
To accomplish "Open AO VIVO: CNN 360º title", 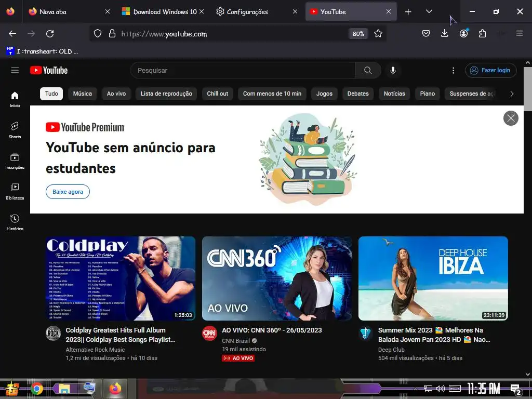I will [x=272, y=330].
